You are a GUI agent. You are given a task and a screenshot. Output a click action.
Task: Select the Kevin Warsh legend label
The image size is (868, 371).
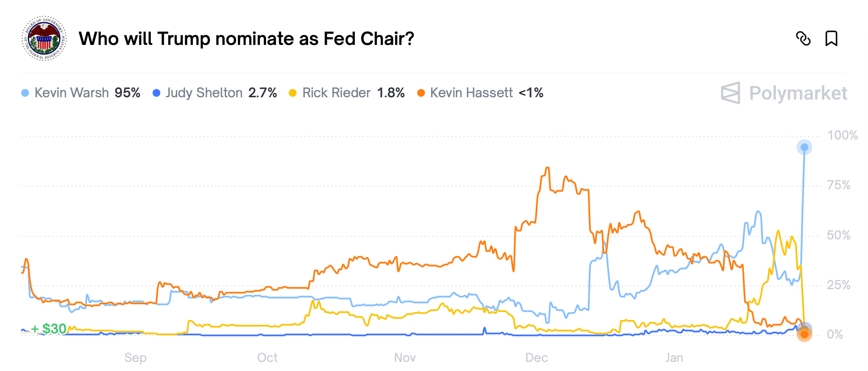tap(72, 93)
